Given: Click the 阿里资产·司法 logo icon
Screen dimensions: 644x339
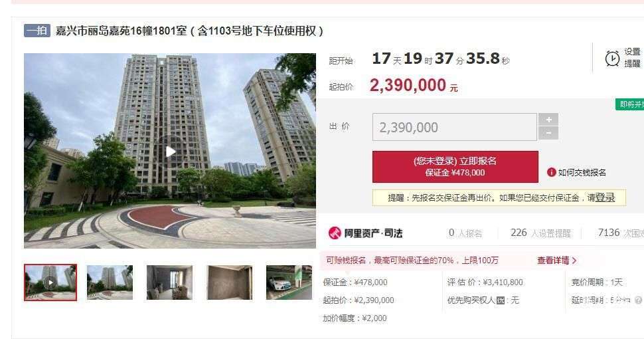Looking at the screenshot, I should click(x=335, y=233).
